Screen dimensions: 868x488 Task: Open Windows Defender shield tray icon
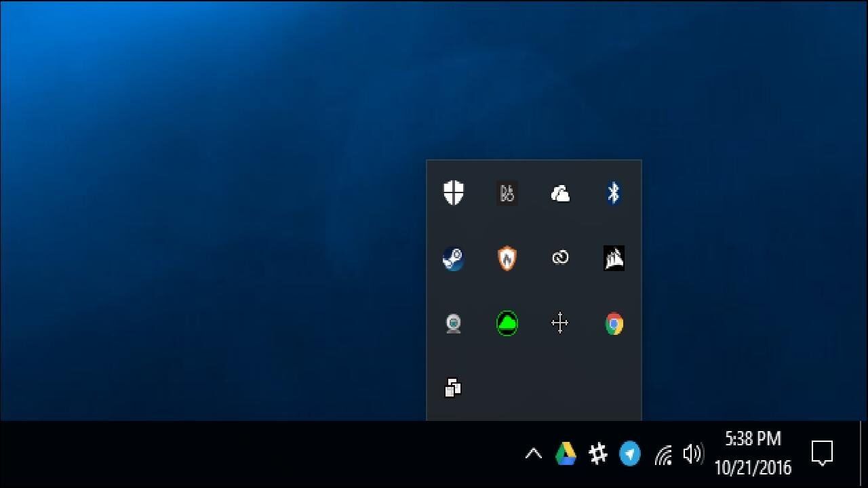click(x=454, y=193)
